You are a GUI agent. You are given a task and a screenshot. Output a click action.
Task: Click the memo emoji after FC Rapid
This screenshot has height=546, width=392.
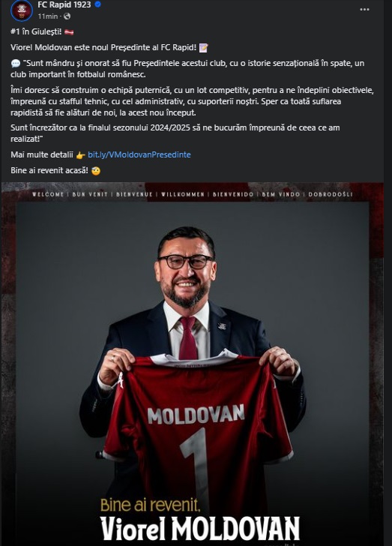tap(204, 48)
